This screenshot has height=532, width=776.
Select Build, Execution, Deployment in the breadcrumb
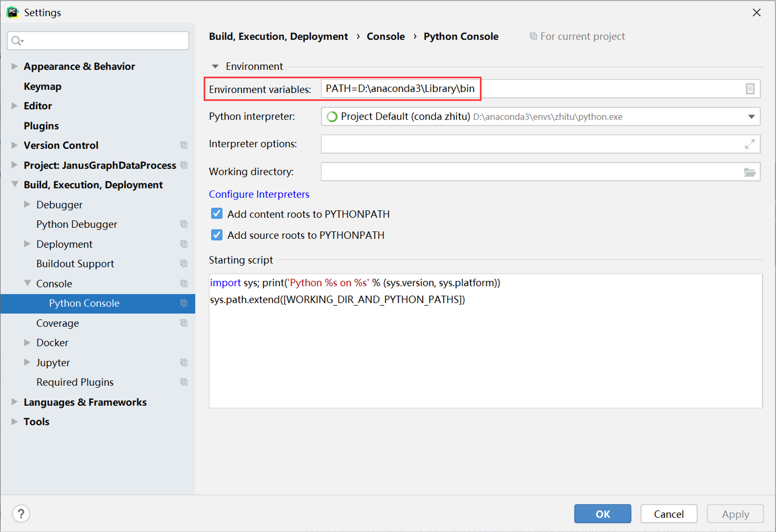point(278,36)
